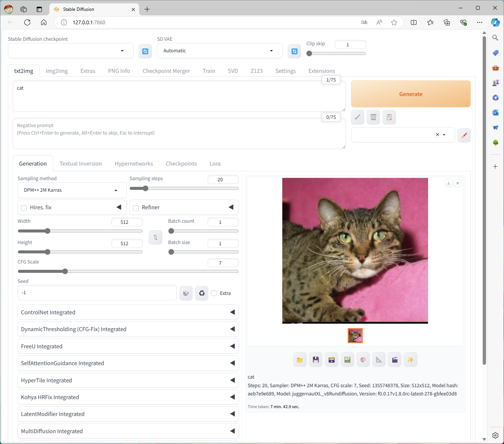Screen dimensions: 504x444
Task: Clear selected styles with the X button
Action: tap(437, 135)
